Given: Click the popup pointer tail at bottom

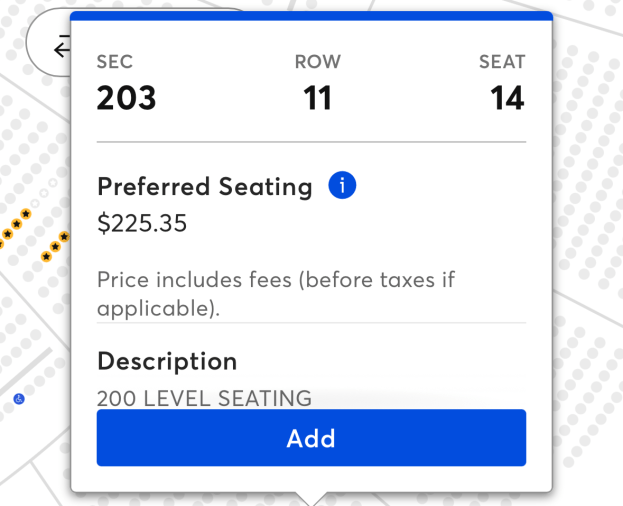Looking at the screenshot, I should click(x=311, y=497).
